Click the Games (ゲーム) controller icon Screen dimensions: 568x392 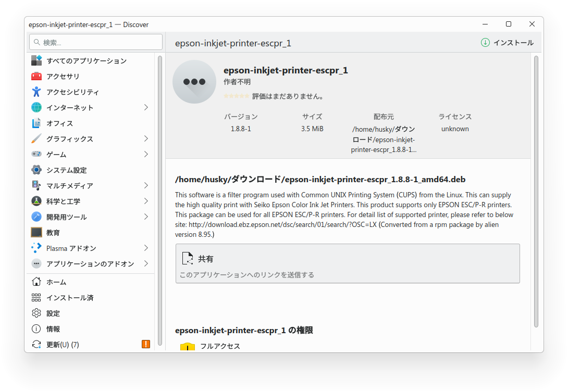pyautogui.click(x=36, y=154)
